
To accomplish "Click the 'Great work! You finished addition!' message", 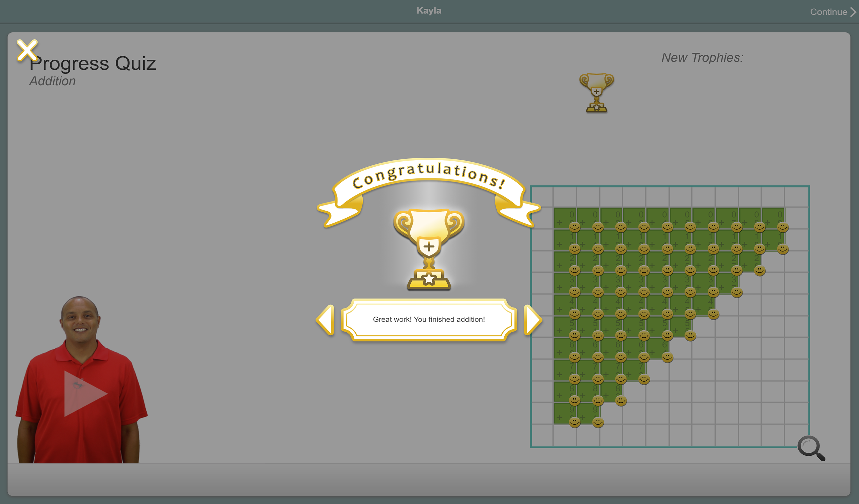I will tap(429, 320).
